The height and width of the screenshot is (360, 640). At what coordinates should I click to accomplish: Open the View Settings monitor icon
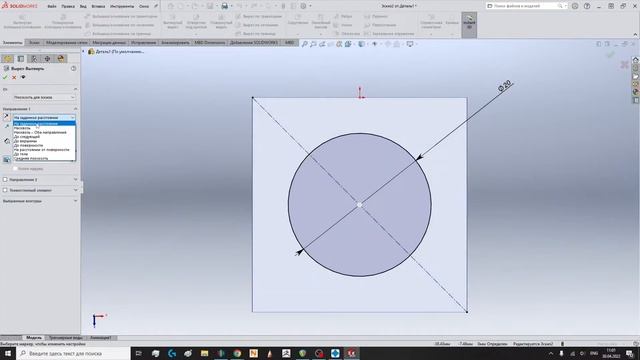coord(410,44)
